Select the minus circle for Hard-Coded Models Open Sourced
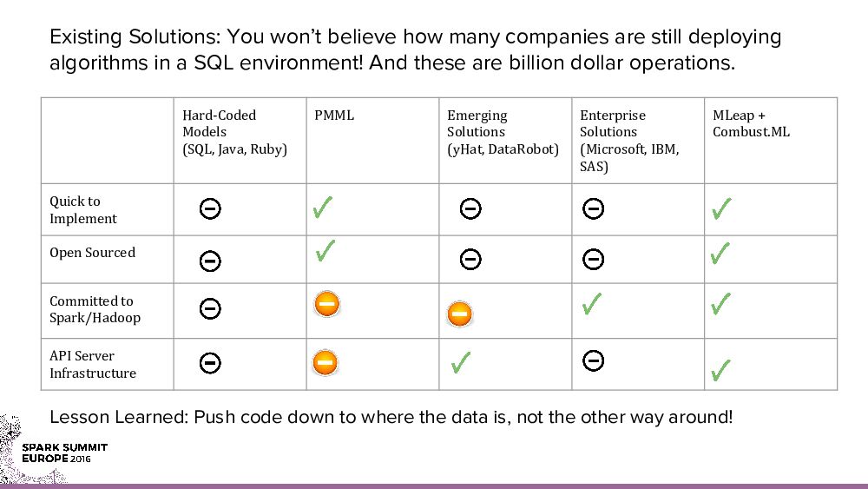This screenshot has height=489, width=868. click(x=210, y=261)
